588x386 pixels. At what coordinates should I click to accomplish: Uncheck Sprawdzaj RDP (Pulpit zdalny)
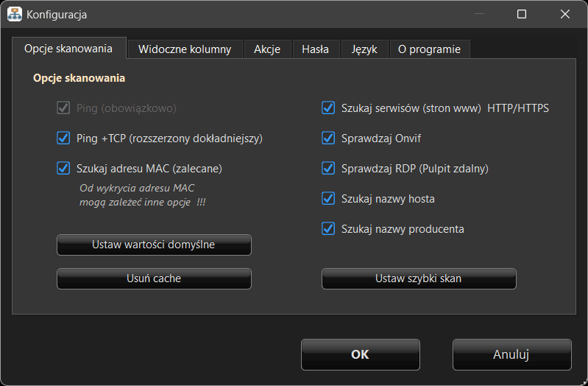coord(328,168)
